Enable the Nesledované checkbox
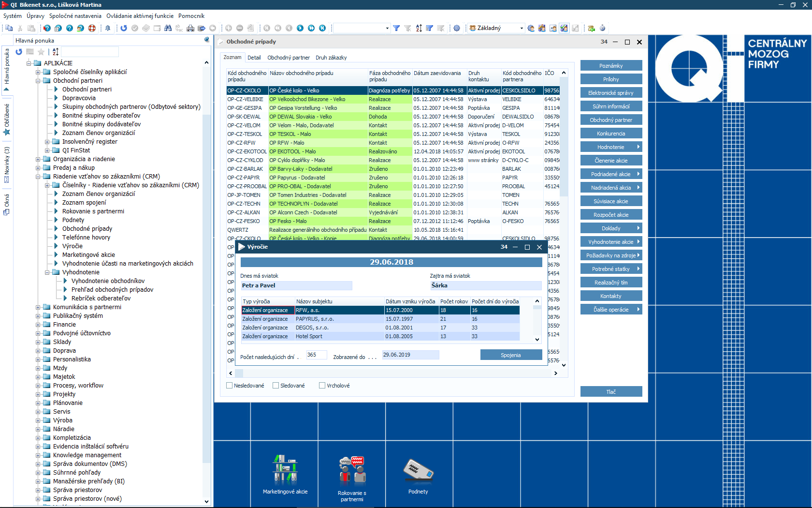 pos(230,386)
